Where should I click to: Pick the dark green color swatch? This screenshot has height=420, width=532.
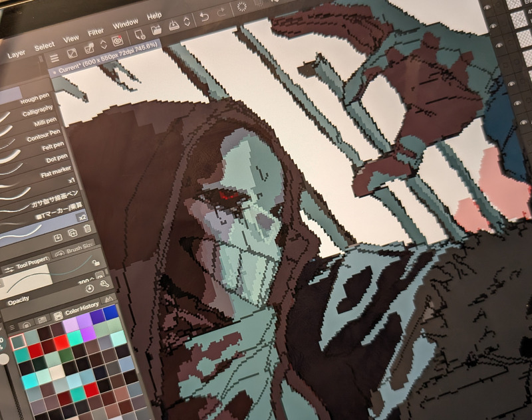coord(66,355)
